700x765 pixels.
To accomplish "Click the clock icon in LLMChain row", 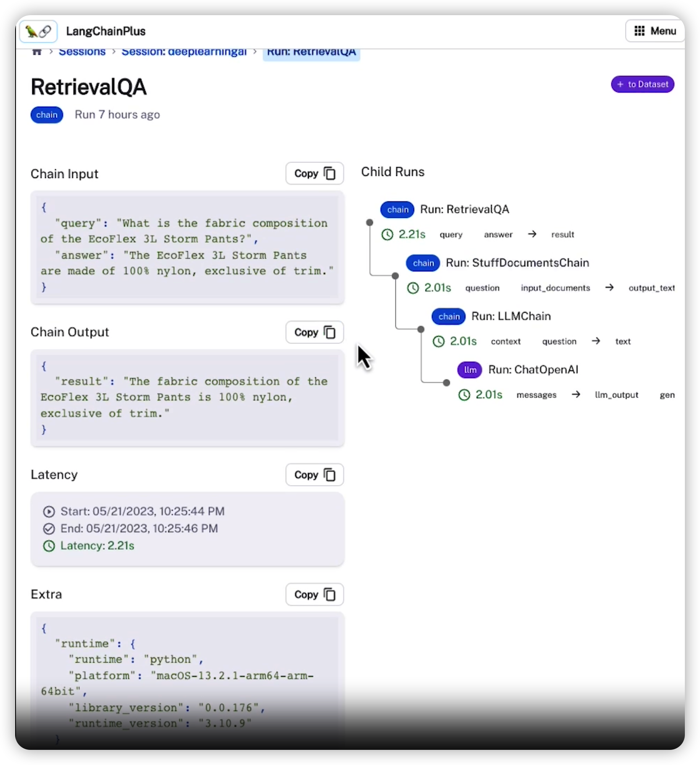I will click(438, 341).
